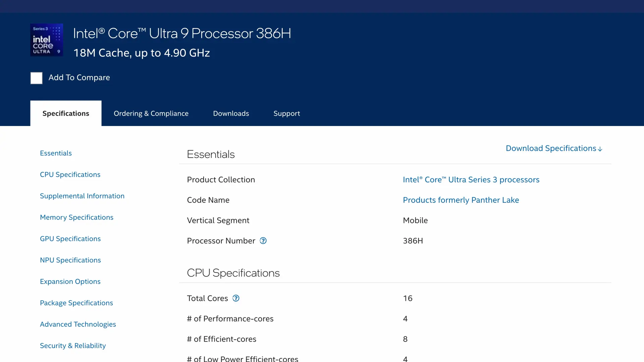This screenshot has width=644, height=362.
Task: Follow the Products formerly Panther Lake link
Action: [x=461, y=200]
